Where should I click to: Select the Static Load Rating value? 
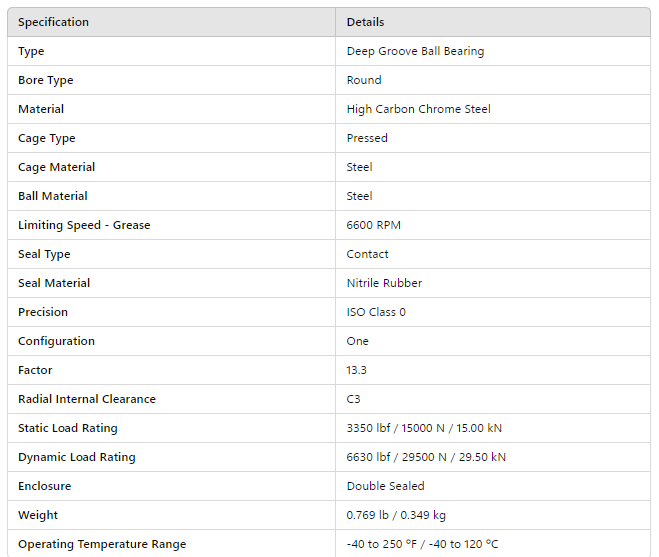424,428
